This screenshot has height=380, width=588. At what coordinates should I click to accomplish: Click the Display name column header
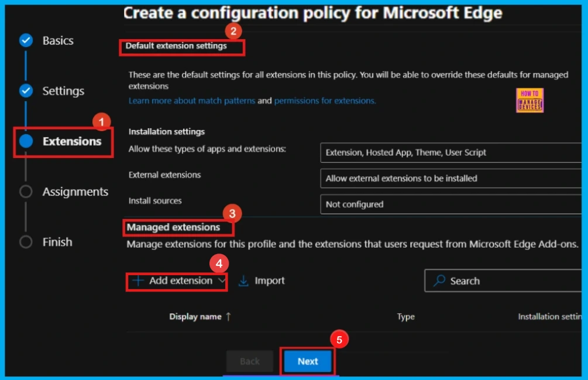[x=195, y=317]
